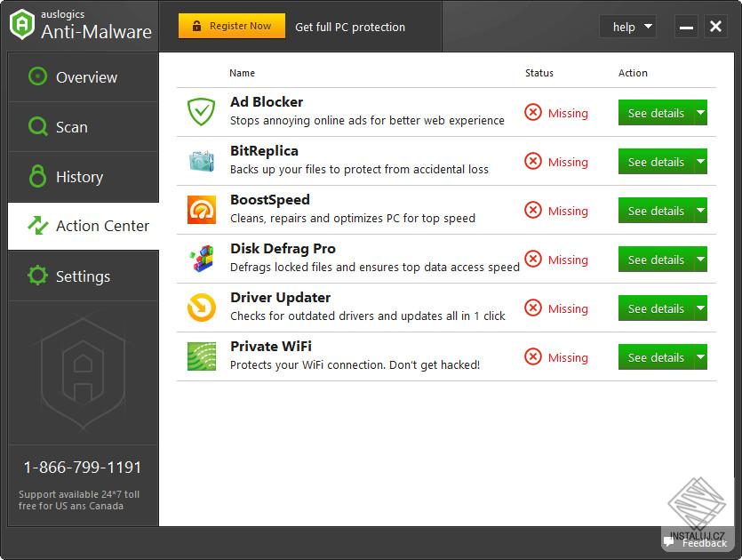Click the BitReplica backup icon
The width and height of the screenshot is (742, 560).
pyautogui.click(x=201, y=160)
